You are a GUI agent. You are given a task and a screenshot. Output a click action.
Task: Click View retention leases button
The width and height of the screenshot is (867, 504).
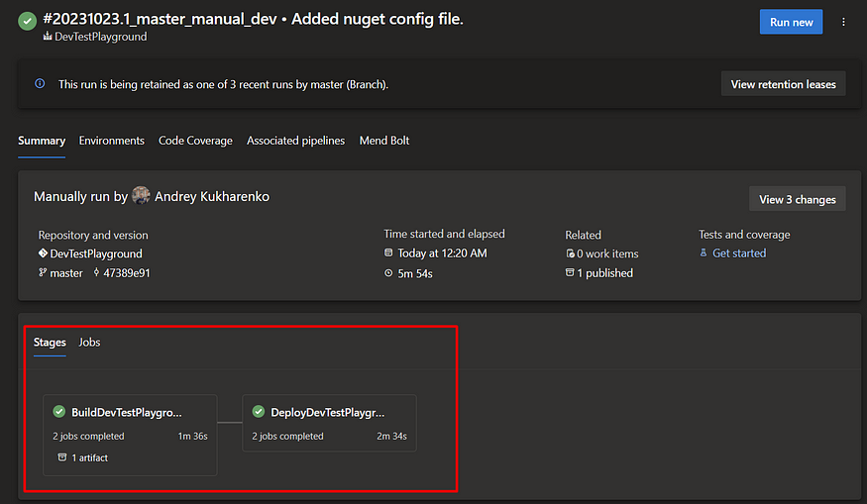(x=783, y=84)
